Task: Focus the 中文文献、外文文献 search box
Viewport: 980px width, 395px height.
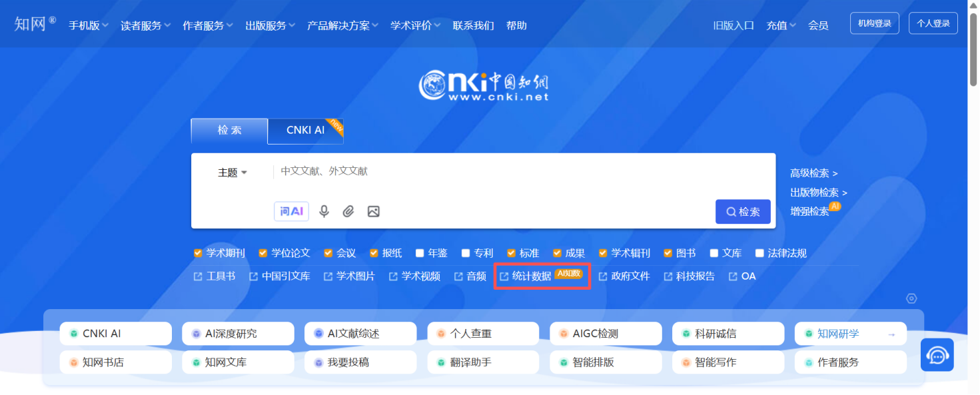Action: (520, 171)
